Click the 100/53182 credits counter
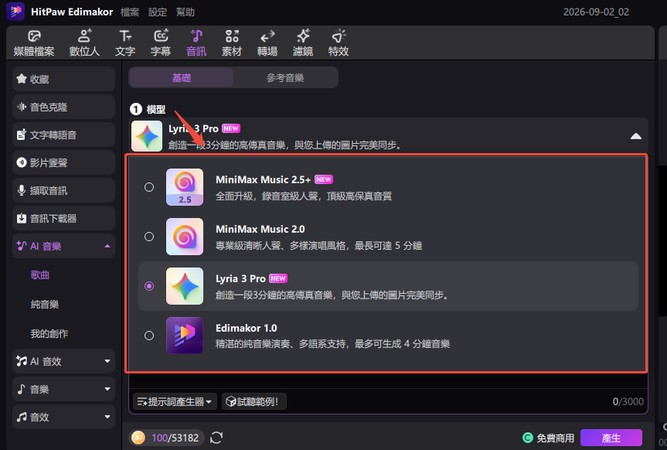667x450 pixels. (175, 438)
